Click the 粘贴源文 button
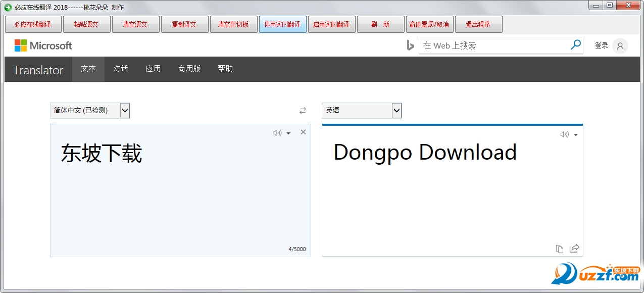The image size is (644, 293). (x=86, y=24)
